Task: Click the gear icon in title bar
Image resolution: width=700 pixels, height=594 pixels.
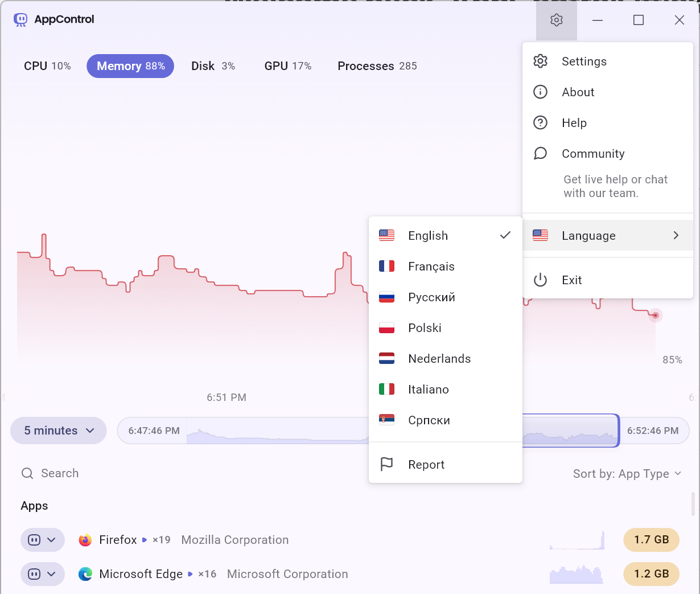Action: 556,21
